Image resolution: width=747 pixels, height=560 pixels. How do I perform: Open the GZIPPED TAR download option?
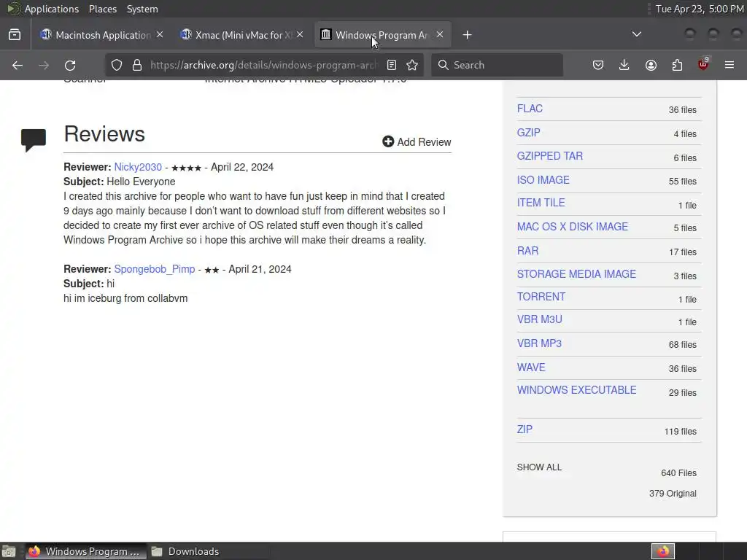point(550,156)
